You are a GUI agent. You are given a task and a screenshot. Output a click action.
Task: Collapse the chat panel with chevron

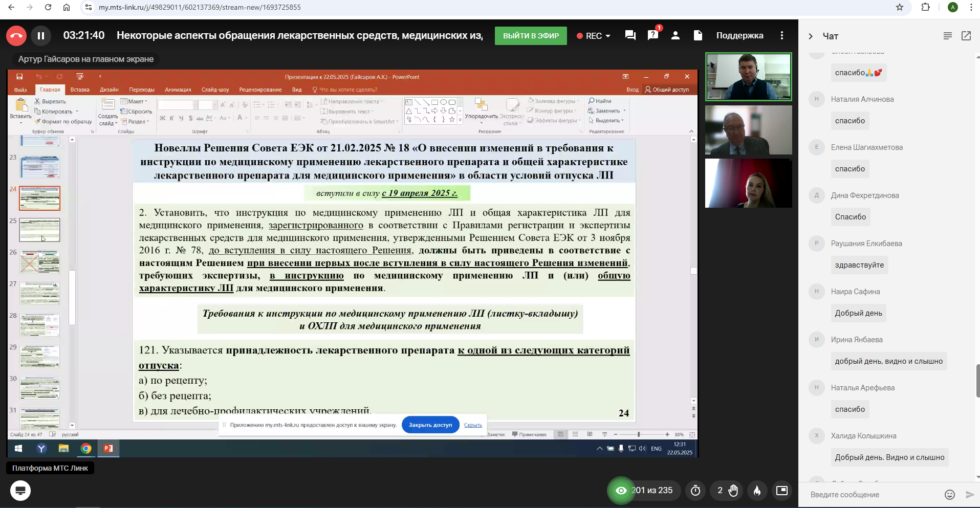click(x=811, y=36)
